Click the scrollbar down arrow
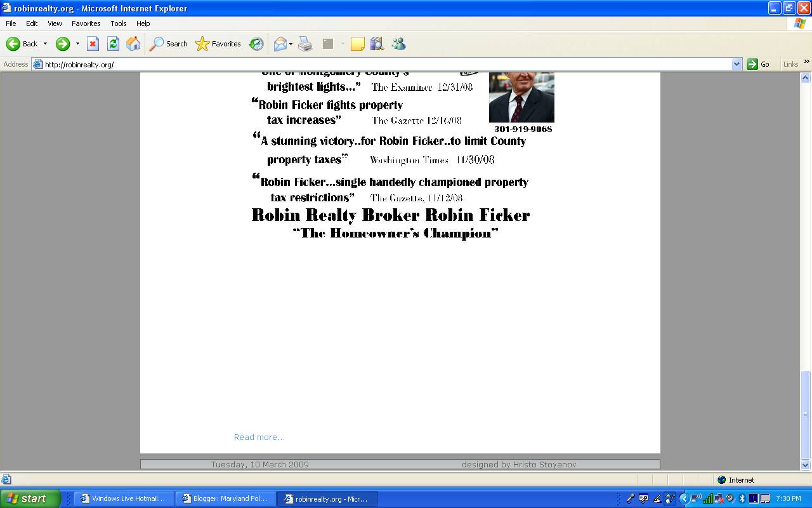Image resolution: width=812 pixels, height=508 pixels. click(806, 465)
